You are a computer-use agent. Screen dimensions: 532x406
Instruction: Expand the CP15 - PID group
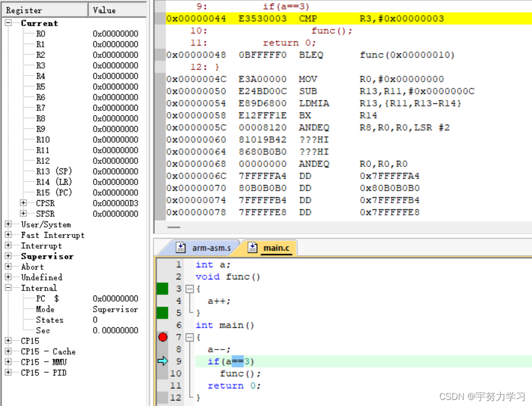[8, 372]
